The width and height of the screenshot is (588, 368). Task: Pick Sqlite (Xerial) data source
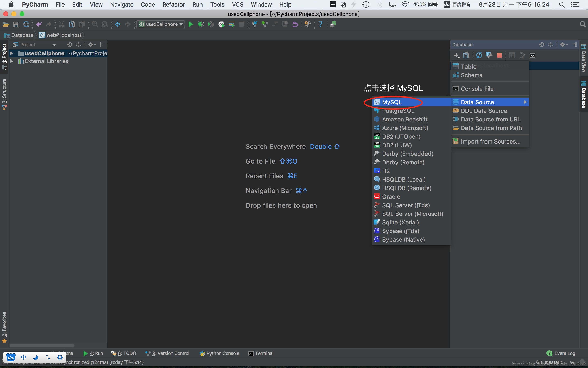coord(412,222)
